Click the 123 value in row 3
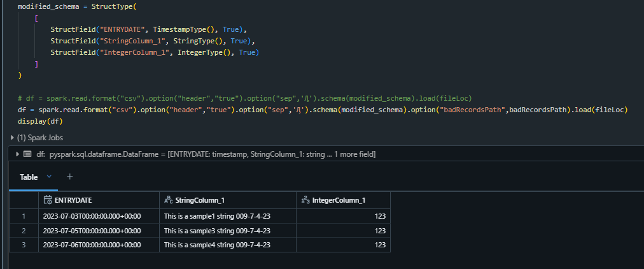The width and height of the screenshot is (644, 269). coord(380,245)
